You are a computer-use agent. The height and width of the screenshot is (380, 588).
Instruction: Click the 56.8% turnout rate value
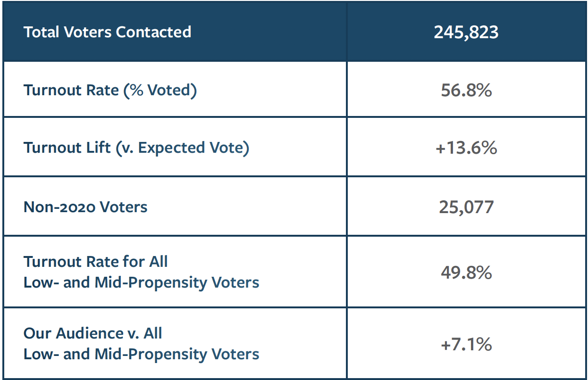pos(466,90)
